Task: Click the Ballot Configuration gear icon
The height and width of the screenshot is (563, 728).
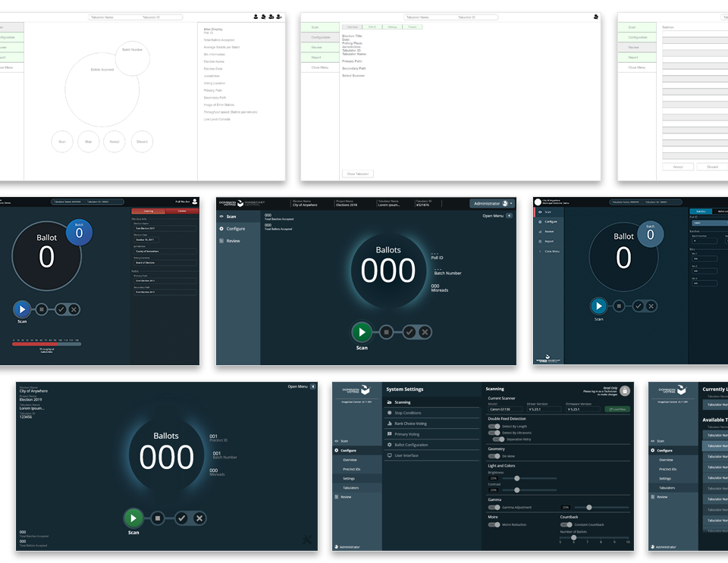Action: tap(389, 445)
